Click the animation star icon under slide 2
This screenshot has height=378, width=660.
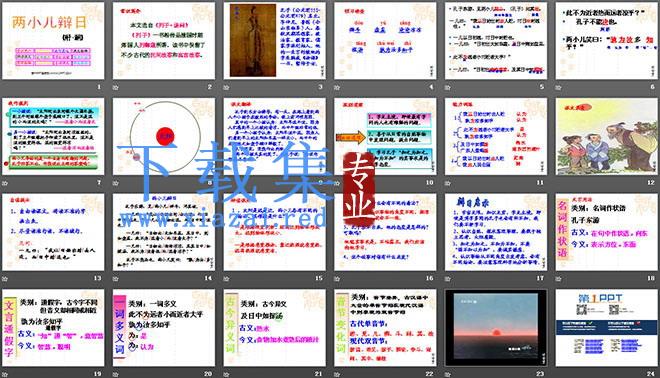[116, 87]
